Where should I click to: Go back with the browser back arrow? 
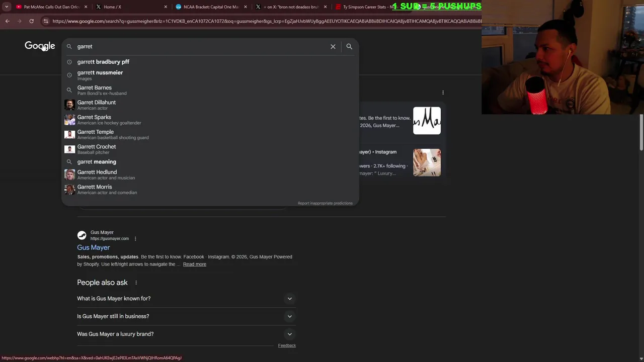[7, 21]
